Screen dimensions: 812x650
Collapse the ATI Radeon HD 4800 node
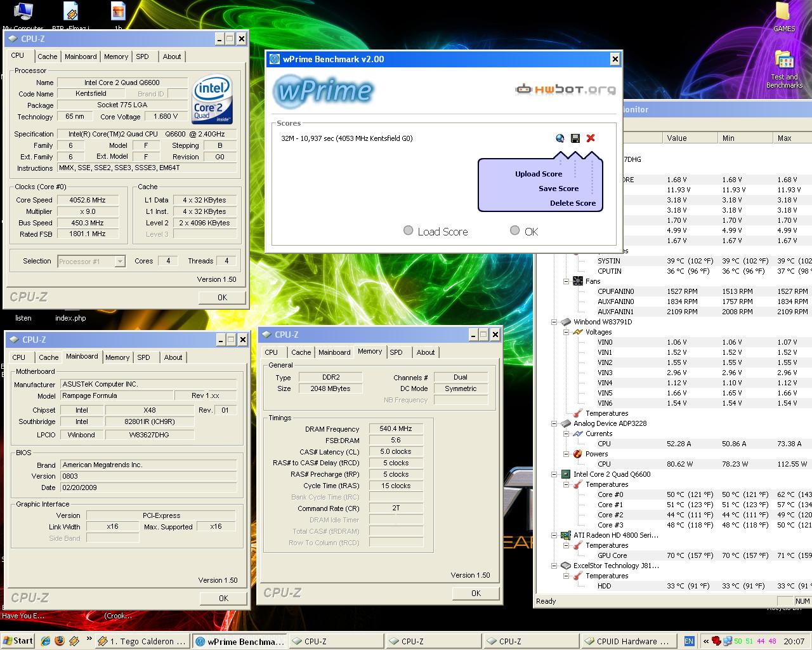tap(554, 535)
